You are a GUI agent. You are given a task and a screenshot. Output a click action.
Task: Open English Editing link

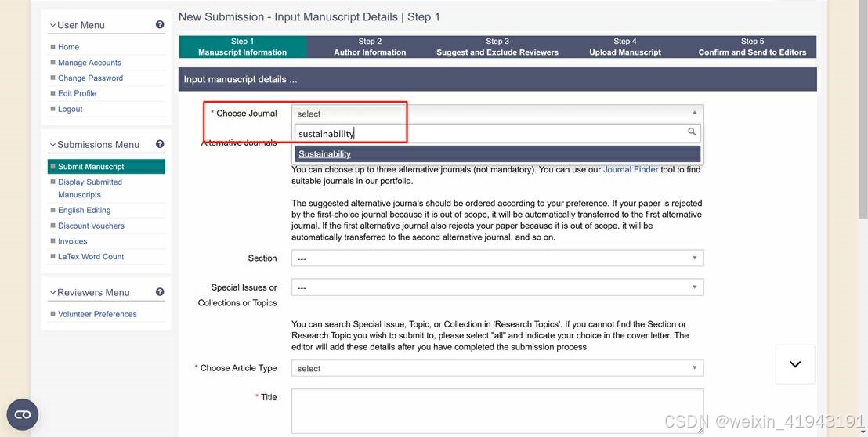pos(84,210)
